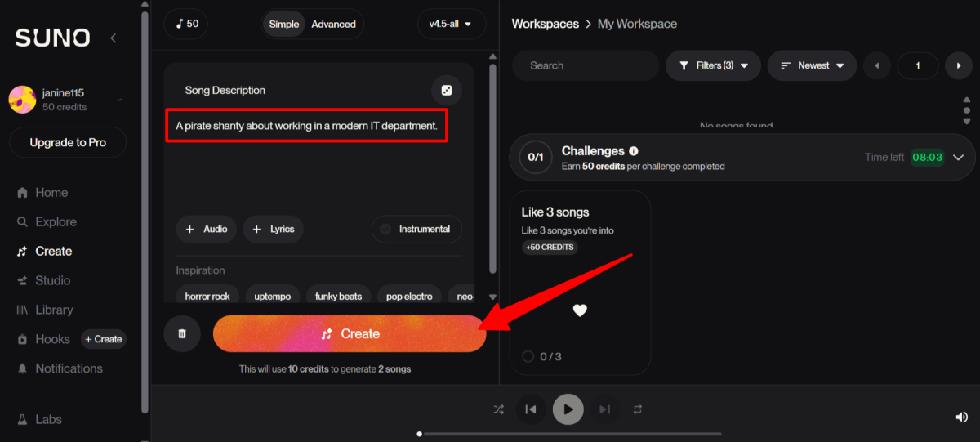Viewport: 980px width, 442px height.
Task: Click the 50 credits music note badge
Action: pyautogui.click(x=186, y=24)
